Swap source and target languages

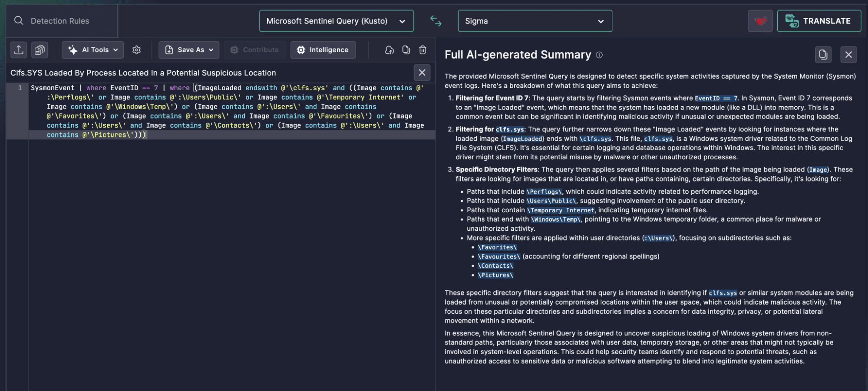436,21
